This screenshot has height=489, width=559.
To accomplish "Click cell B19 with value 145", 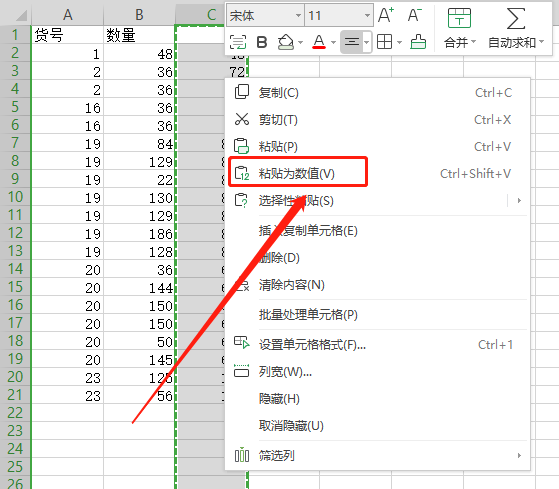I will (x=139, y=359).
